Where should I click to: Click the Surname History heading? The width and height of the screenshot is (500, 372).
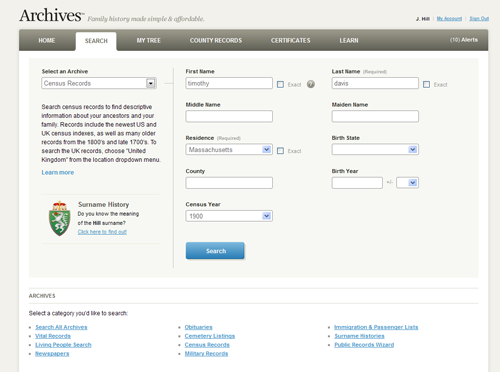point(103,204)
